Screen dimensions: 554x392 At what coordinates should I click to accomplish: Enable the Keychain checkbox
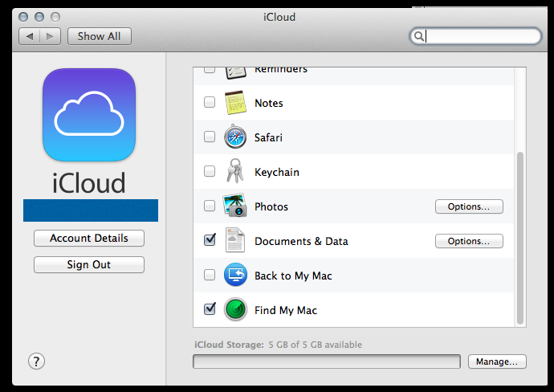click(210, 171)
